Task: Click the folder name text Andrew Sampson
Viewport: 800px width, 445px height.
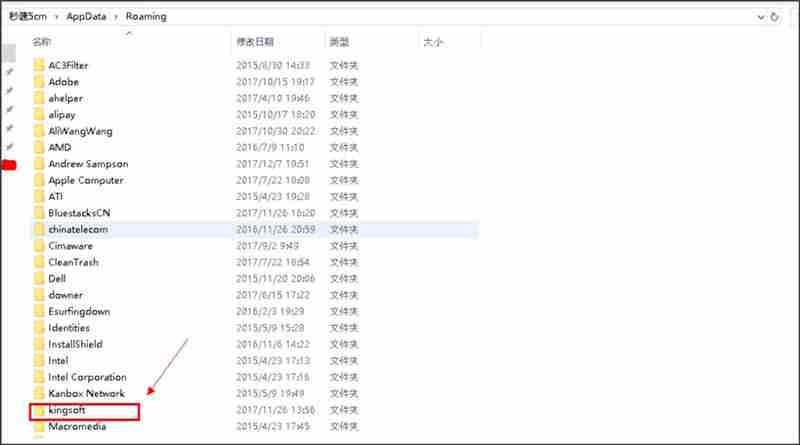Action: point(88,164)
